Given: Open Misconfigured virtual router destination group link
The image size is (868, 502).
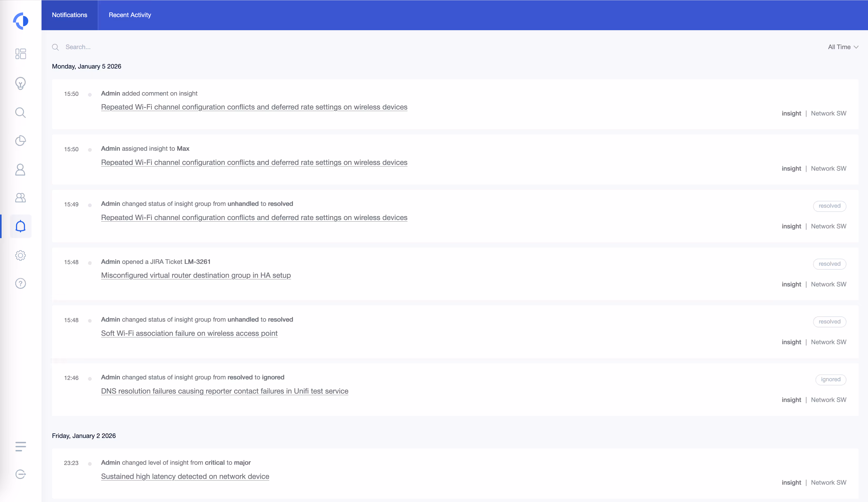Looking at the screenshot, I should 196,275.
